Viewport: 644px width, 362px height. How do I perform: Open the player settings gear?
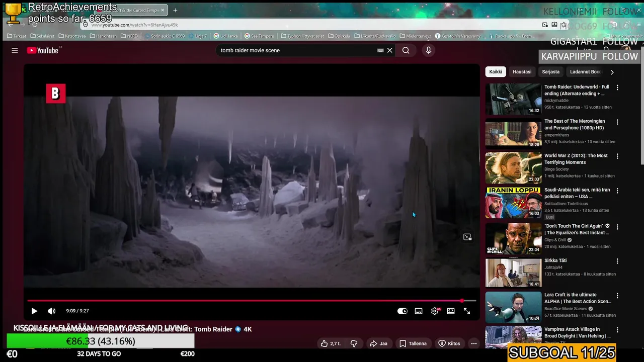pyautogui.click(x=435, y=311)
